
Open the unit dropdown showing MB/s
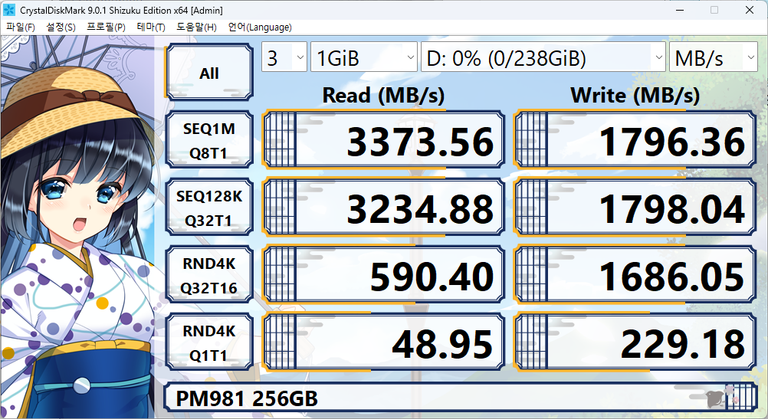click(713, 58)
